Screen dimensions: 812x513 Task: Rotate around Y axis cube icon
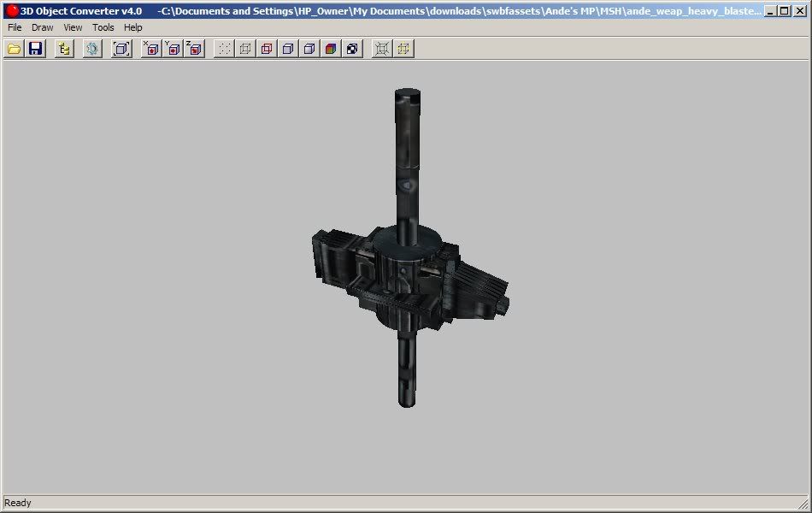point(173,49)
